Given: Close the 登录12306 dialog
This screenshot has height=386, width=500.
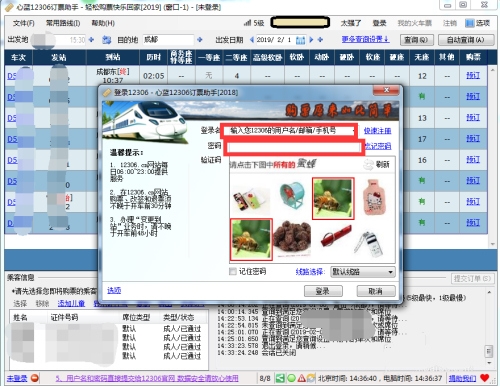Looking at the screenshot, I should tap(386, 90).
